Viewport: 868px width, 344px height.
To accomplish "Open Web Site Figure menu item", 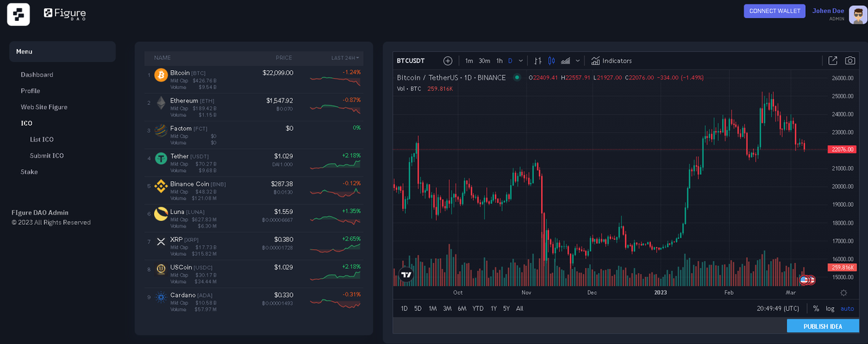I will (x=44, y=107).
